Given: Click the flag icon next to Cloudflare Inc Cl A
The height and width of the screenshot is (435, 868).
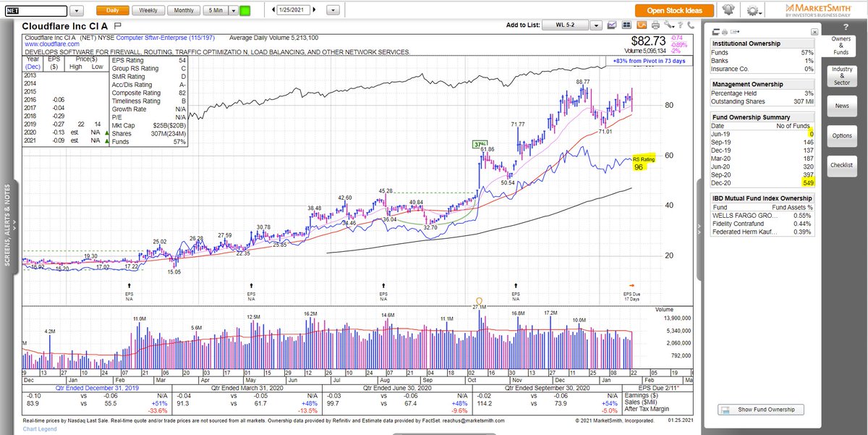Looking at the screenshot, I should tap(117, 25).
